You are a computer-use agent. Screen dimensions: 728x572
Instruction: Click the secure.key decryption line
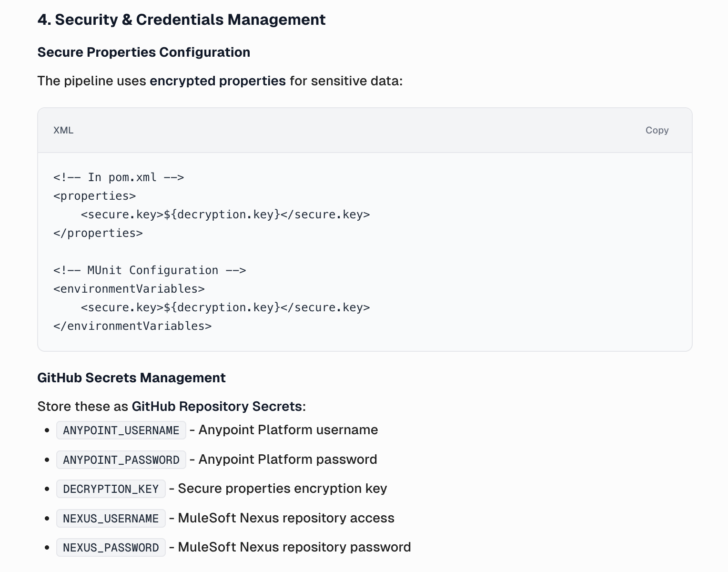pyautogui.click(x=225, y=214)
